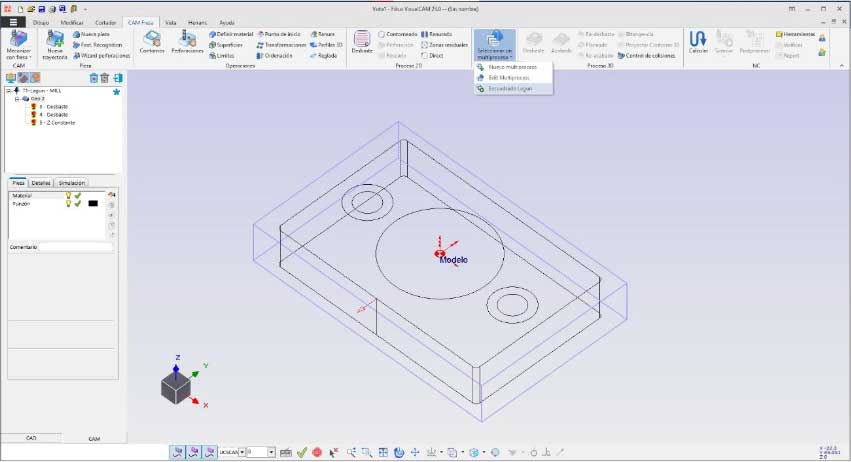Choose Nuevo multiproceso from the menu
This screenshot has width=851, height=462.
tap(511, 67)
